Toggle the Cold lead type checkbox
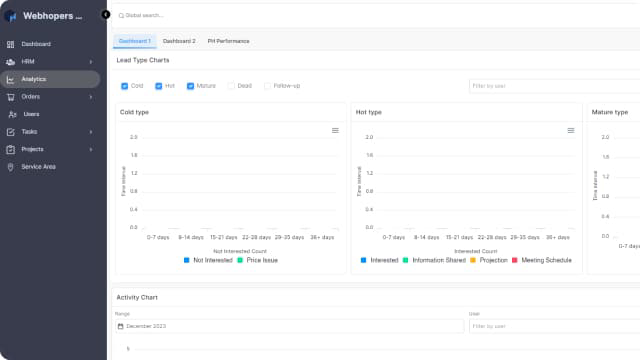Image resolution: width=640 pixels, height=360 pixels. 124,86
